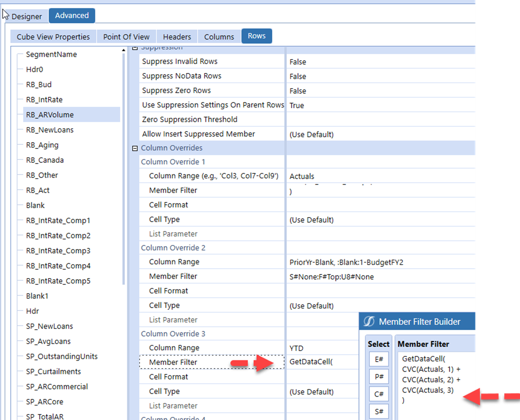Open the Columns tab

pyautogui.click(x=219, y=36)
